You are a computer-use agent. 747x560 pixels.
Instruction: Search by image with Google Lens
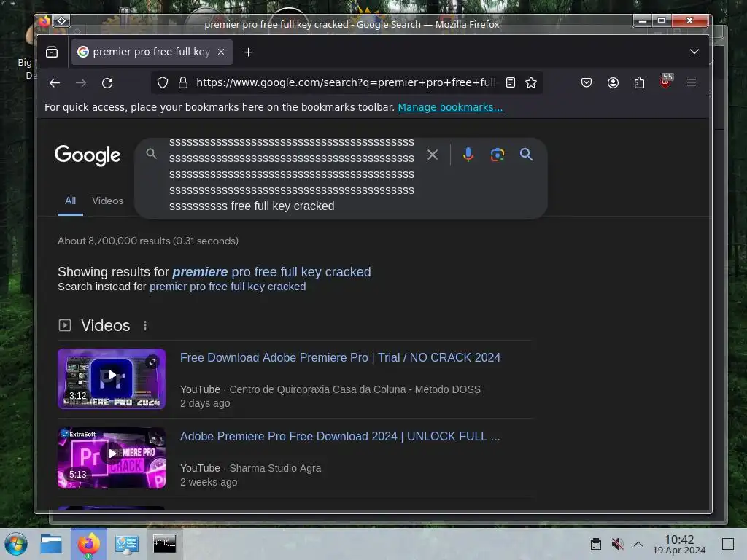(498, 155)
